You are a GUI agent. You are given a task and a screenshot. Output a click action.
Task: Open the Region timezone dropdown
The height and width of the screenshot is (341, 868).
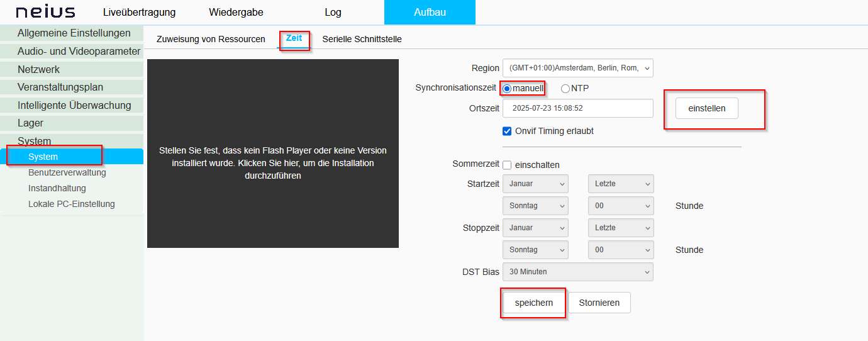click(x=577, y=68)
